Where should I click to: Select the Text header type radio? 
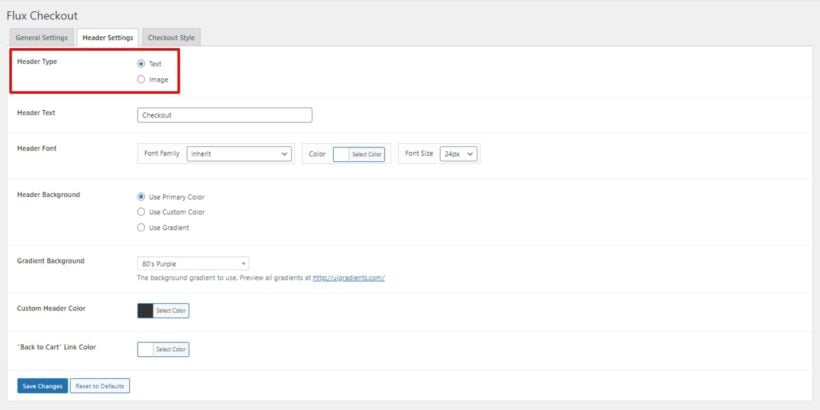(141, 64)
